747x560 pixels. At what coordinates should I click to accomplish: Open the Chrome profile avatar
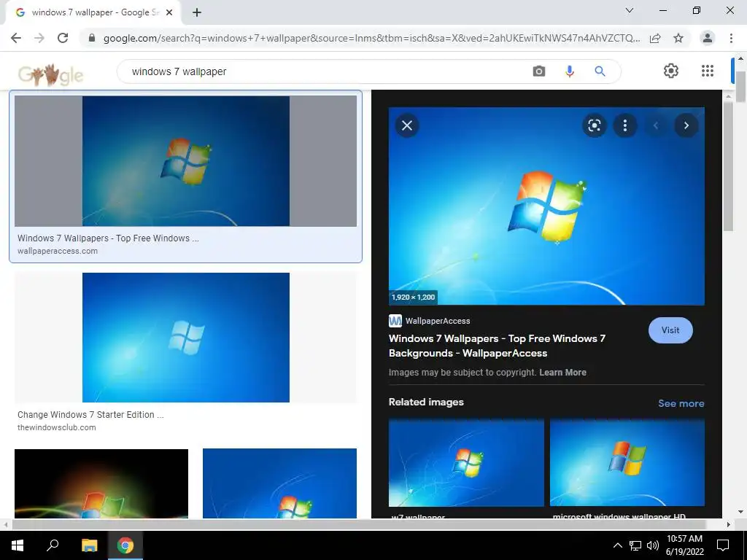[708, 38]
